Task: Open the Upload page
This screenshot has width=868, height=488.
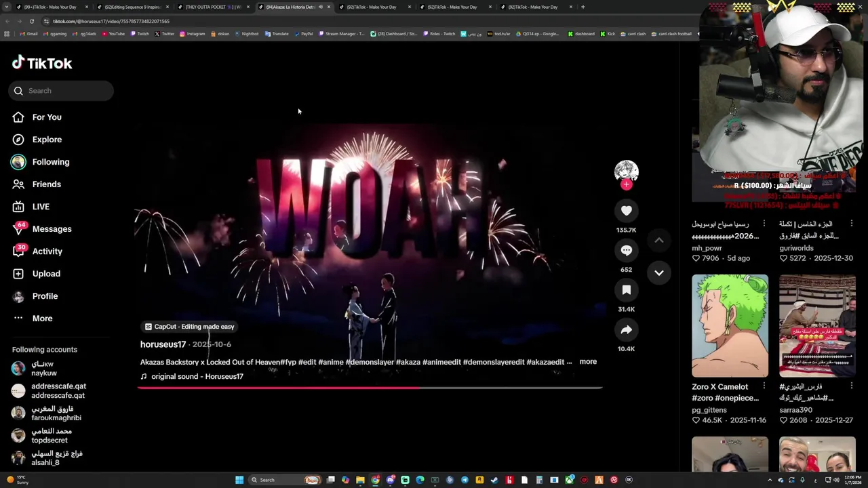Action: point(37,274)
